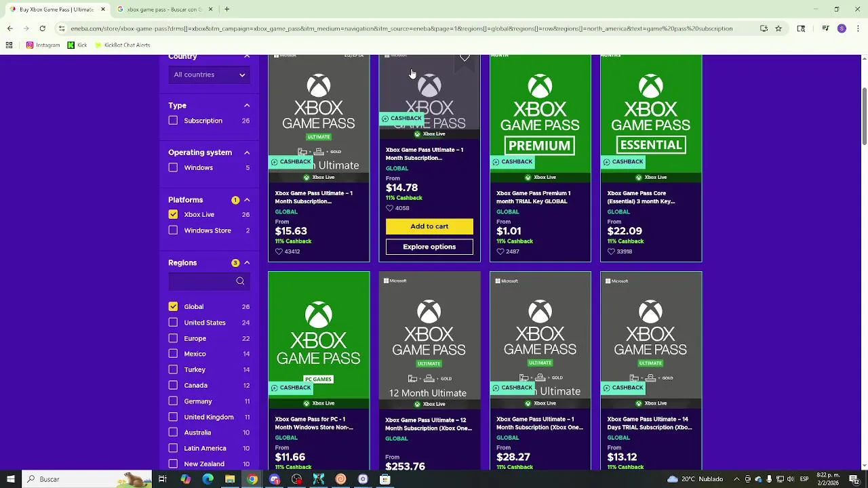The height and width of the screenshot is (488, 868).
Task: Close the 'xbox game pass - Buscar' tab
Action: (x=210, y=9)
